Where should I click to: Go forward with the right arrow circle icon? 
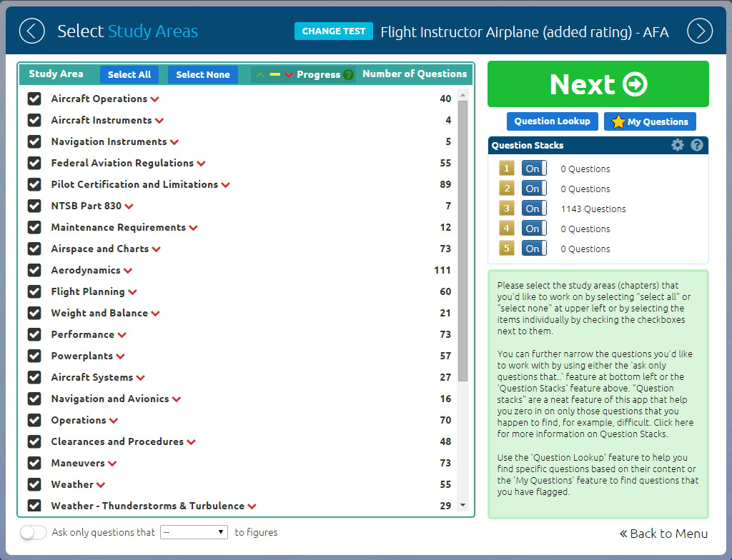(700, 31)
